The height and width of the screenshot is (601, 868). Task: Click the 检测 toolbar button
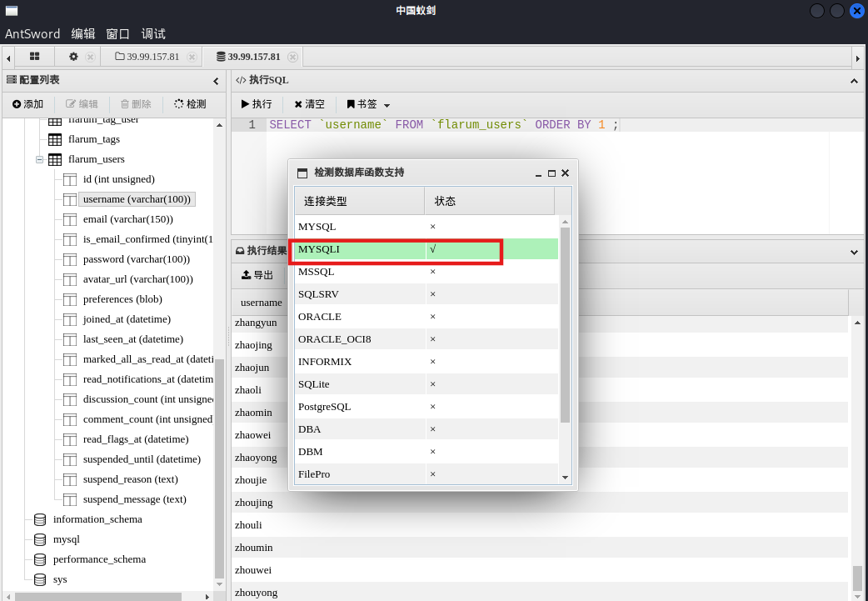click(190, 104)
